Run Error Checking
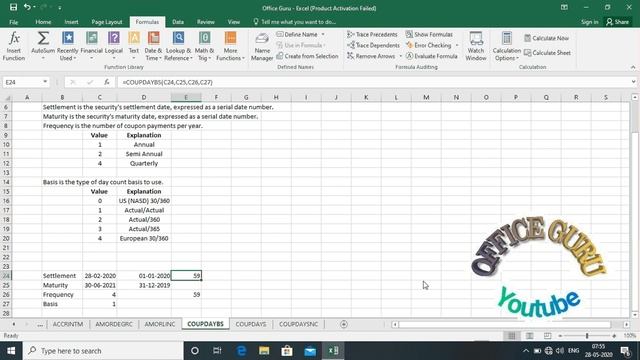 [x=429, y=45]
